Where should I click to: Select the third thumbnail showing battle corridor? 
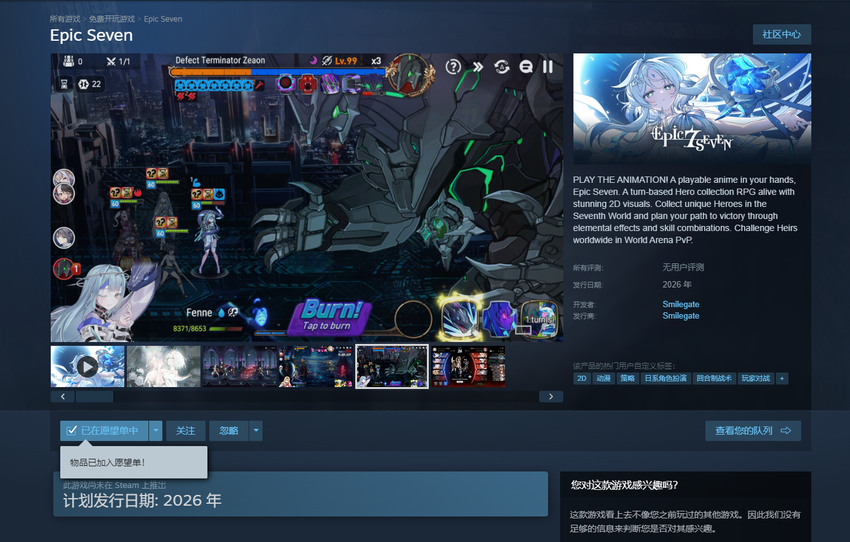[239, 367]
